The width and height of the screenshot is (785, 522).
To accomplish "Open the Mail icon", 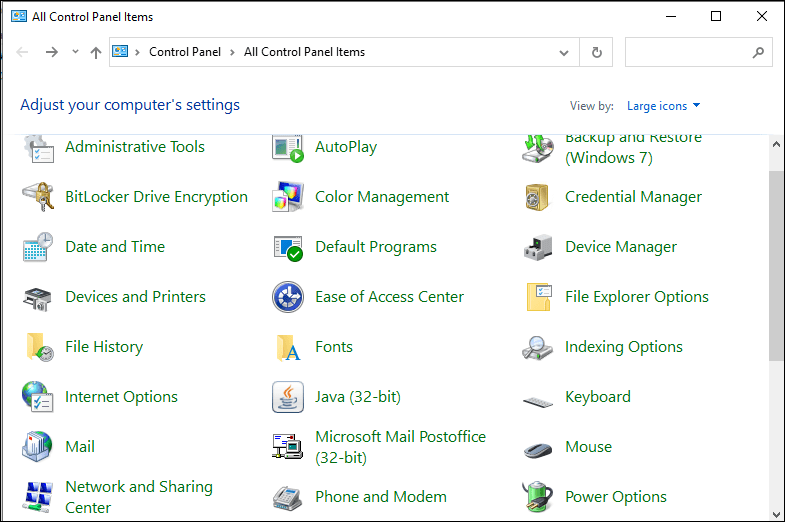I will point(37,446).
